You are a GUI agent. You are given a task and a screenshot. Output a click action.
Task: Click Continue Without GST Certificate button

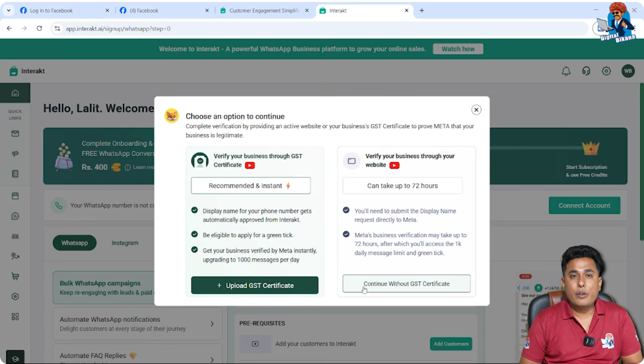tap(406, 283)
